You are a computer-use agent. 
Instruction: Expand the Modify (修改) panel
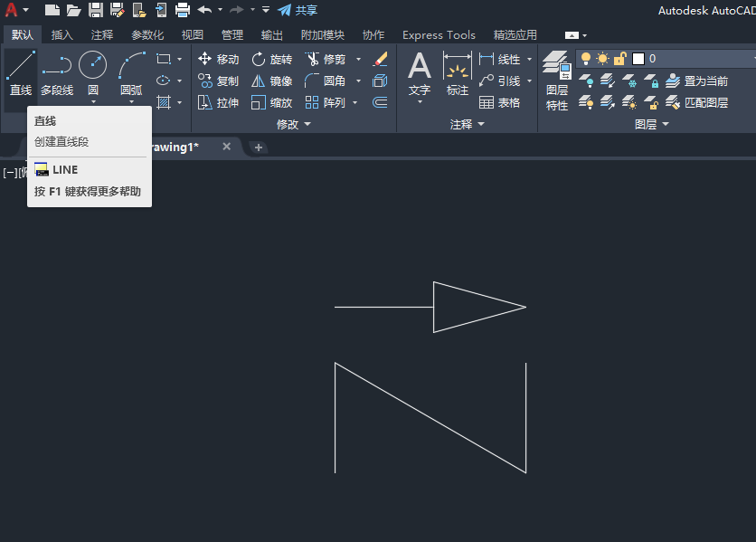[x=294, y=125]
